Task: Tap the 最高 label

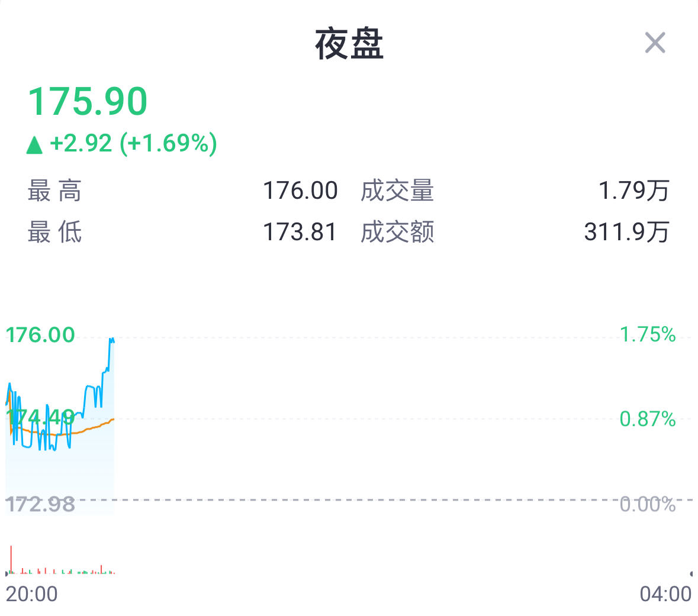Action: [54, 191]
